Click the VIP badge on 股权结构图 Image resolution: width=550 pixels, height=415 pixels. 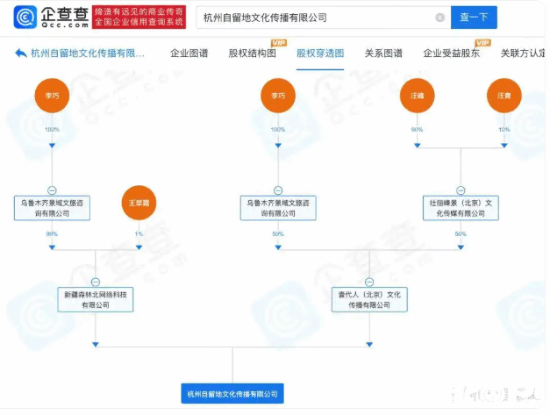pyautogui.click(x=279, y=43)
